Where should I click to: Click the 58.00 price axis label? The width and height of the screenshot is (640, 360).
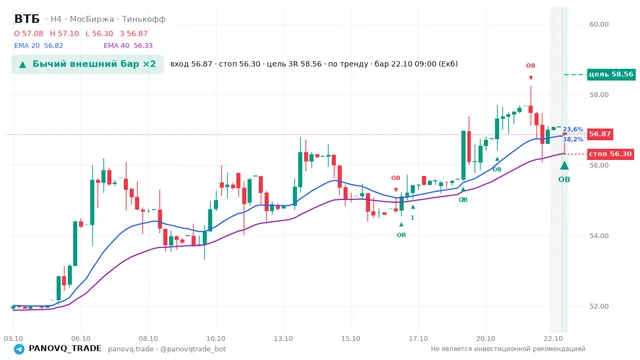pos(599,95)
